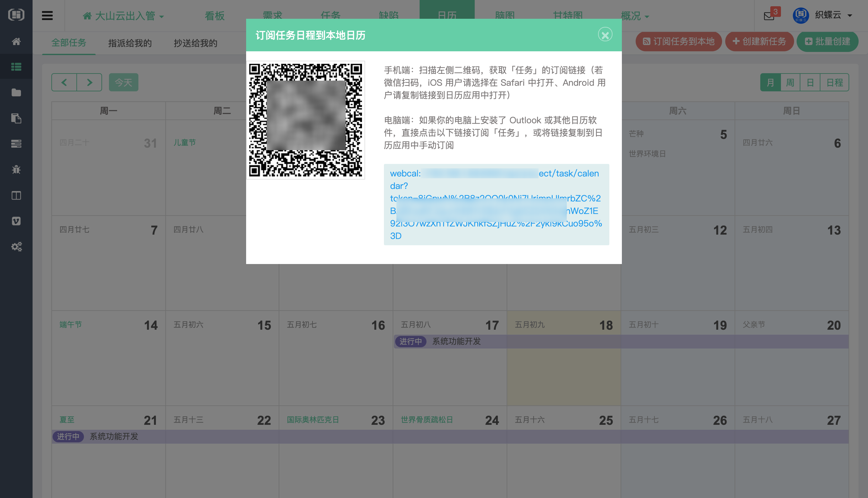868x498 pixels.
Task: Switch the calendar to week view (周)
Action: (x=790, y=83)
